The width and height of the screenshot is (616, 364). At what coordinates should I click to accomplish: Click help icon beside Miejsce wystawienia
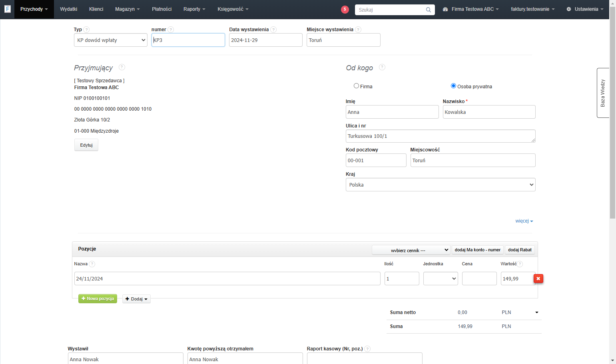(358, 30)
